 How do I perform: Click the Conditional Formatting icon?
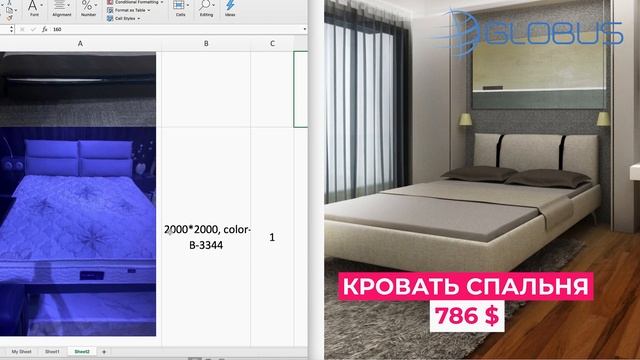click(110, 2)
